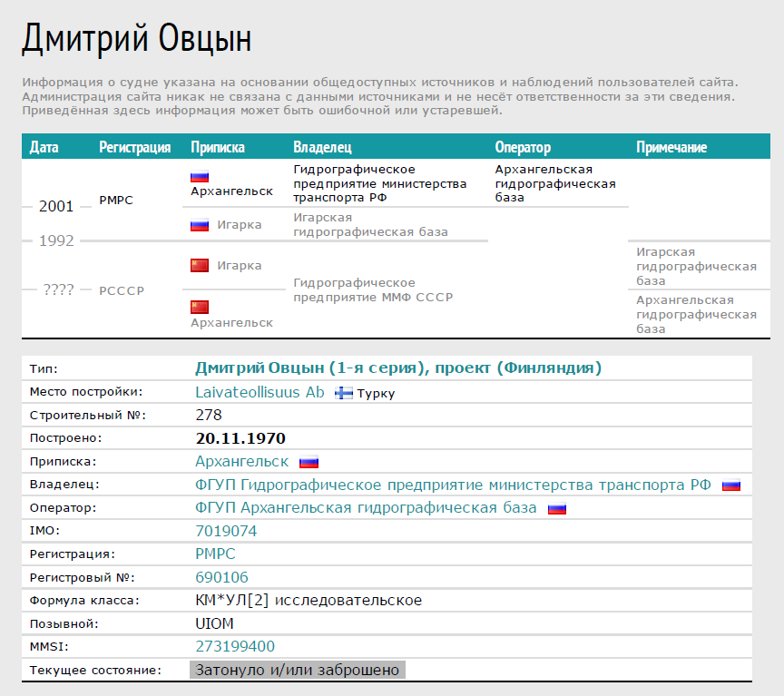The height and width of the screenshot is (696, 784).
Task: Click Архангельск under the Russian flag in history table
Action: (232, 191)
